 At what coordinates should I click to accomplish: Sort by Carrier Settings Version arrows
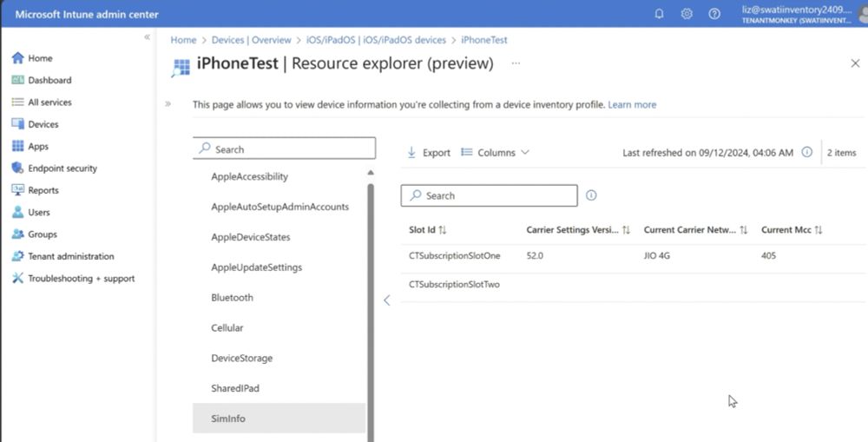click(626, 230)
